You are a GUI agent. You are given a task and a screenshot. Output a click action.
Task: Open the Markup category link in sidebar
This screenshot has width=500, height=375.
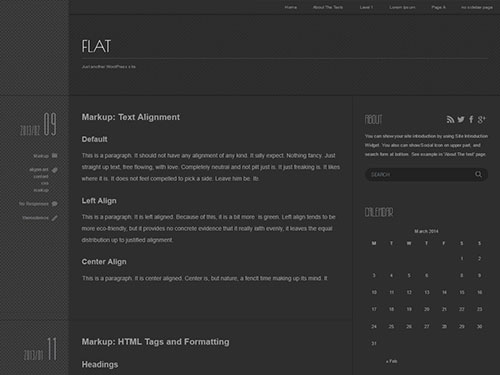[x=41, y=156]
